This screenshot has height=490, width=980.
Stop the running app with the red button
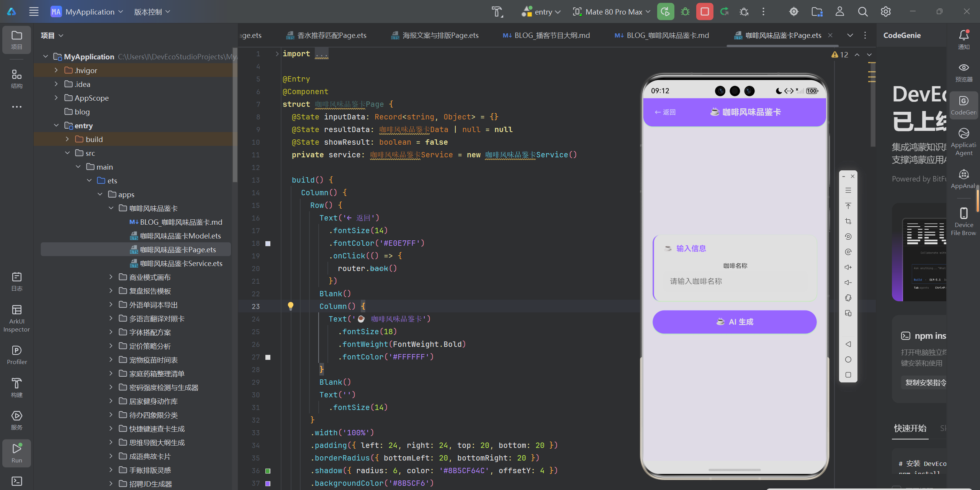[x=705, y=12]
